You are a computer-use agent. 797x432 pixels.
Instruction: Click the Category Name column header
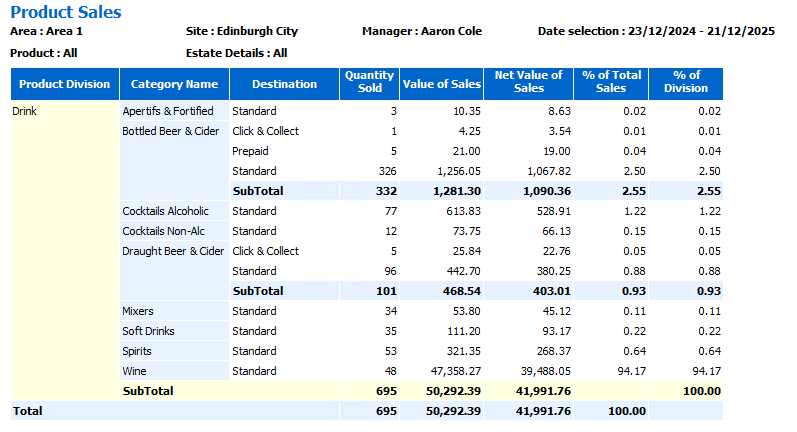pyautogui.click(x=174, y=84)
